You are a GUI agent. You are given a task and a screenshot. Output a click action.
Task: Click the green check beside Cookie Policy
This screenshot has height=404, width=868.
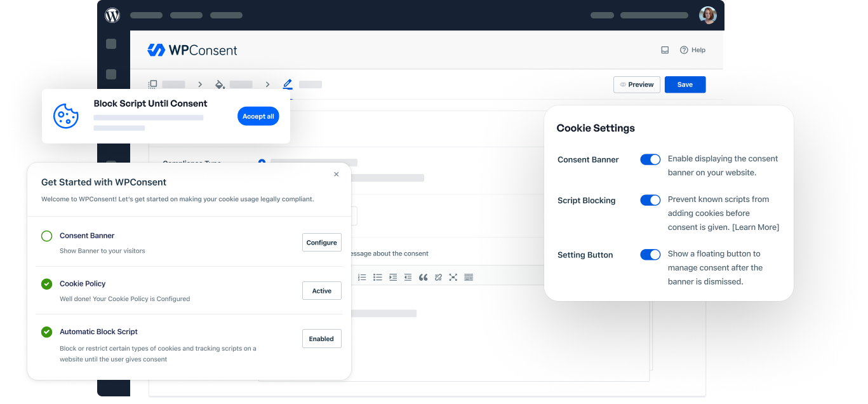pos(47,284)
